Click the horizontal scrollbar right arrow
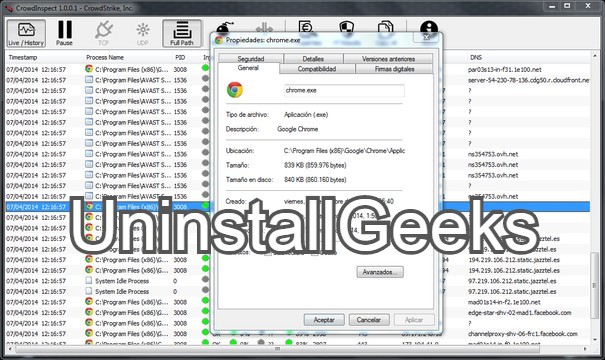Viewport: 605px width, 360px height. click(x=586, y=349)
